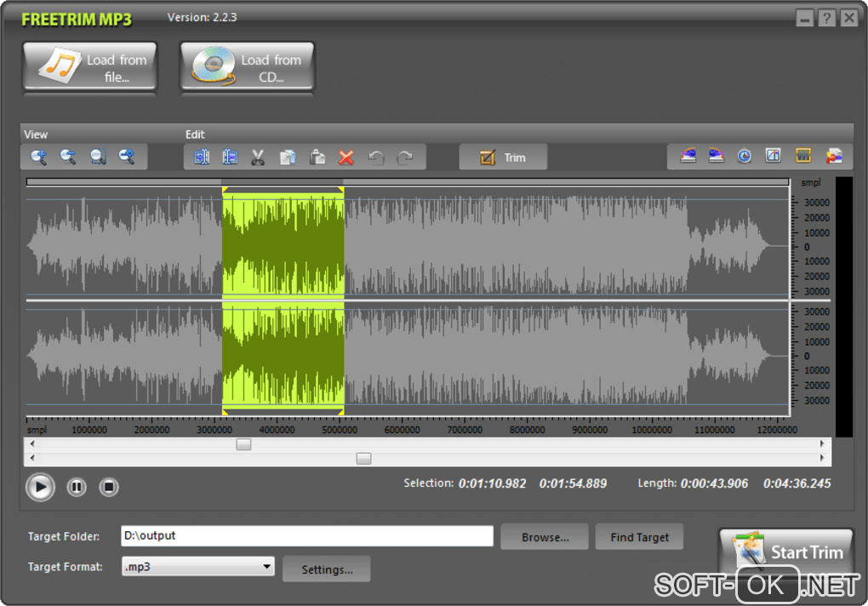Click the View toolbar label

[x=36, y=134]
